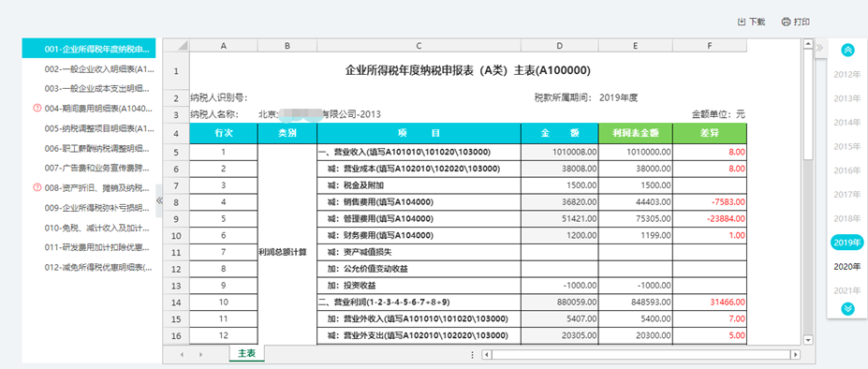
Task: Click warning icon beside 008 depreciation table
Action: coord(37,188)
